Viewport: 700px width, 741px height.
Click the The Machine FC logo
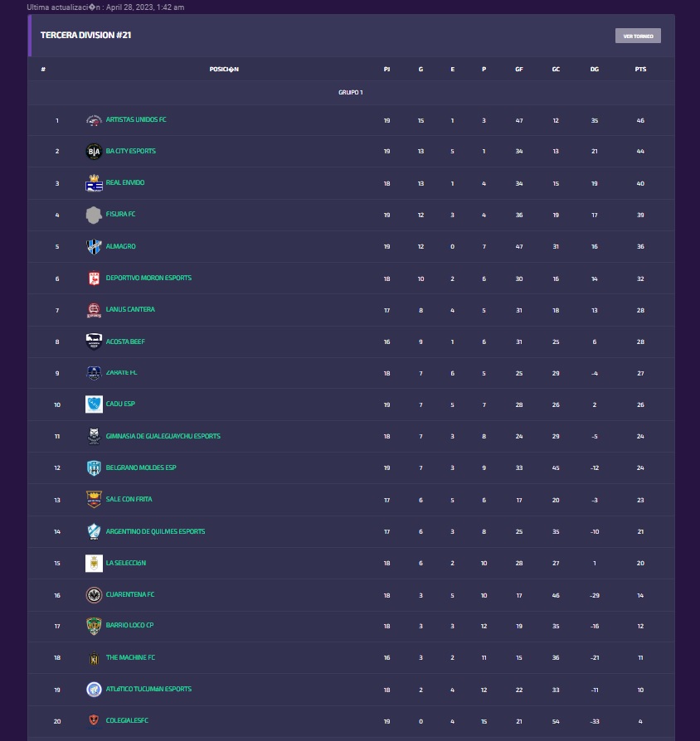click(94, 658)
